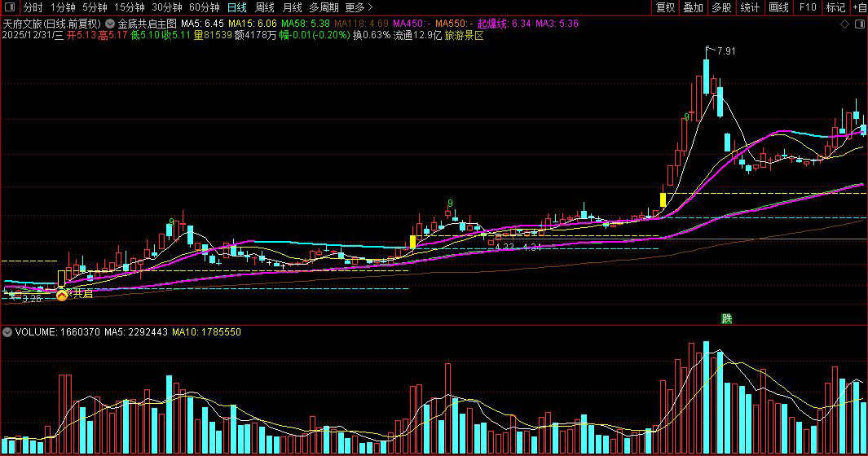Click the volume MA10: 1785550 label

tap(206, 332)
